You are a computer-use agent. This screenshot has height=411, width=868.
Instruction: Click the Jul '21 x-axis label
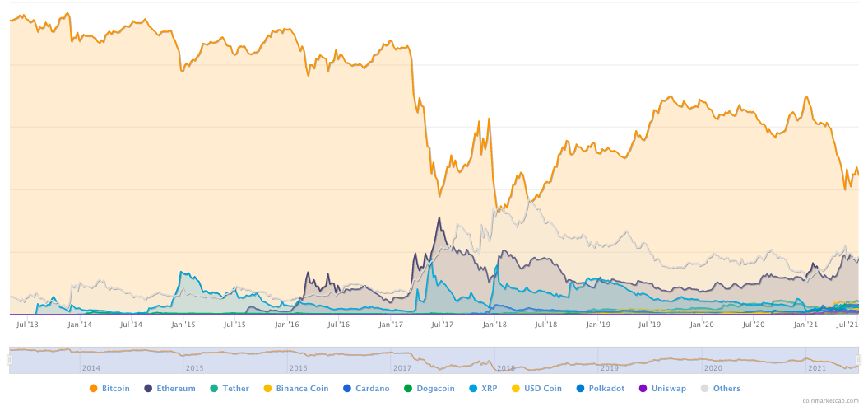point(848,325)
